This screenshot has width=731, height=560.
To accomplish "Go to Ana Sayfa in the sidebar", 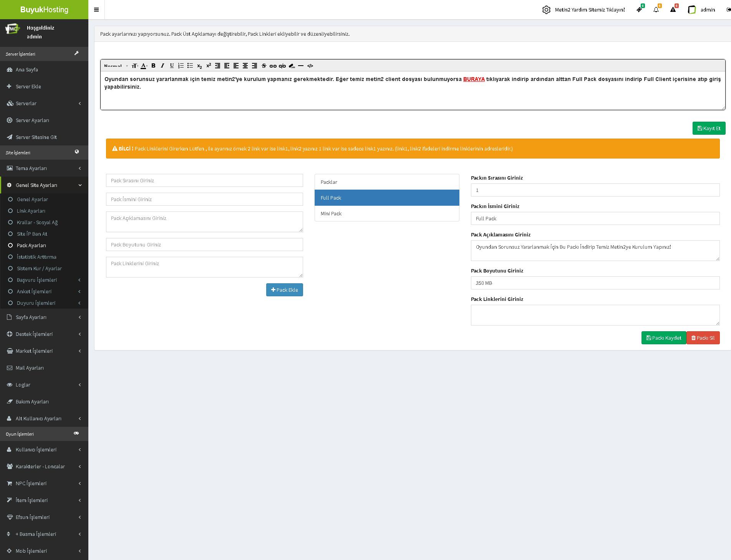I will 27,69.
